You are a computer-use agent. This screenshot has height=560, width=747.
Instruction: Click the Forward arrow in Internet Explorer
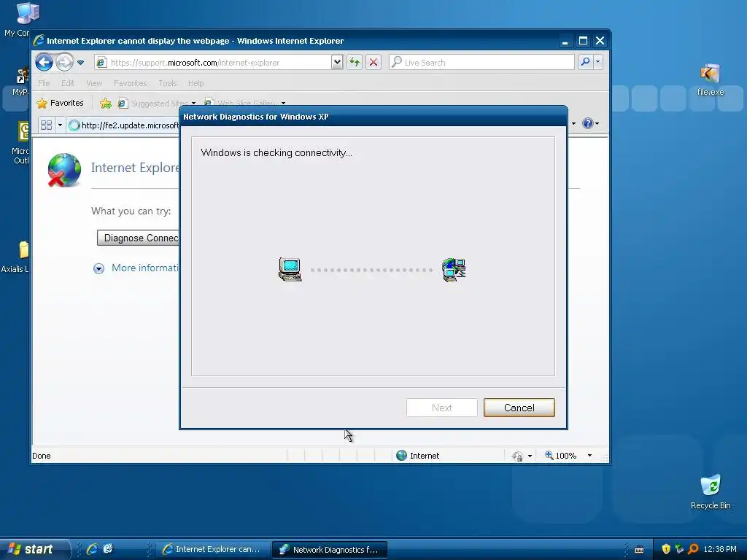pyautogui.click(x=64, y=62)
